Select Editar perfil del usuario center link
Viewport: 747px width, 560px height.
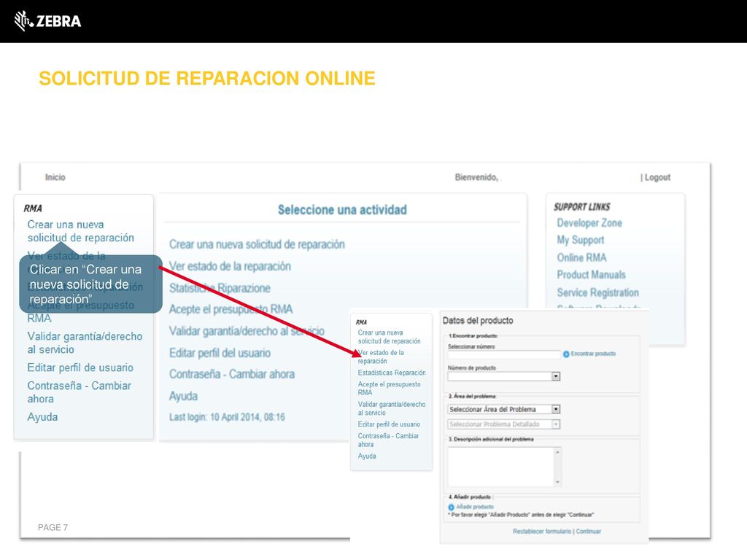pos(220,353)
